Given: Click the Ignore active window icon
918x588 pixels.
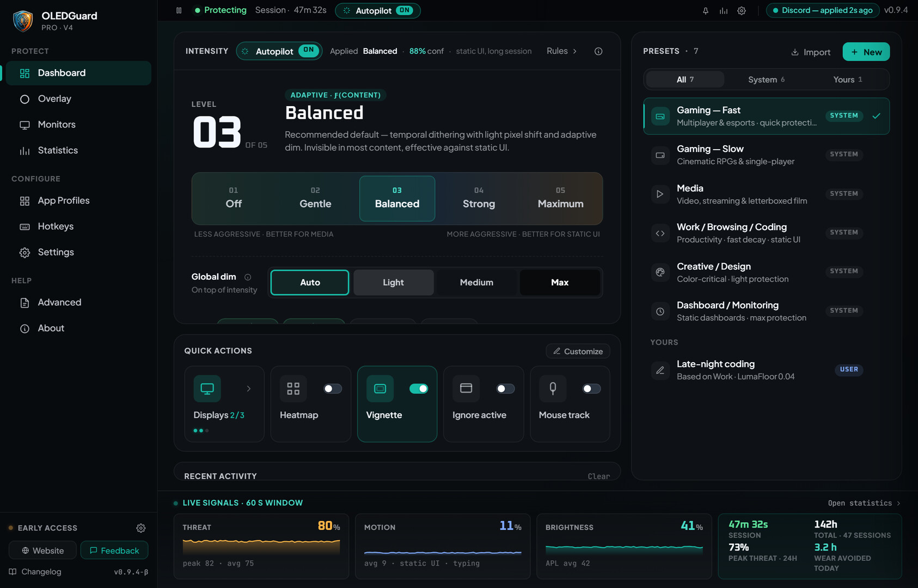Looking at the screenshot, I should [x=466, y=389].
